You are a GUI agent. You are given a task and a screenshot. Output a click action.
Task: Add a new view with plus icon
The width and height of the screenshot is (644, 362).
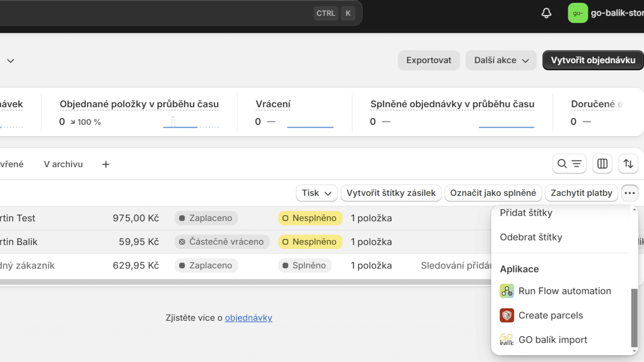click(x=106, y=164)
